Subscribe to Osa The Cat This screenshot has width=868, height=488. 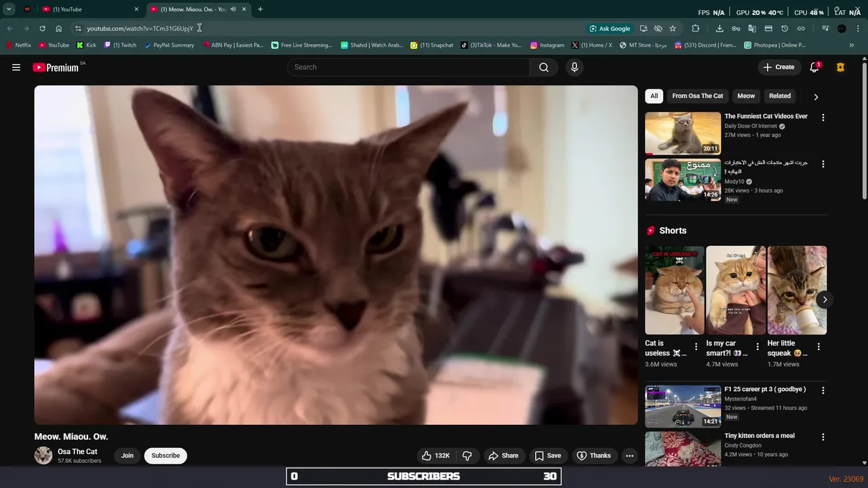pyautogui.click(x=165, y=455)
